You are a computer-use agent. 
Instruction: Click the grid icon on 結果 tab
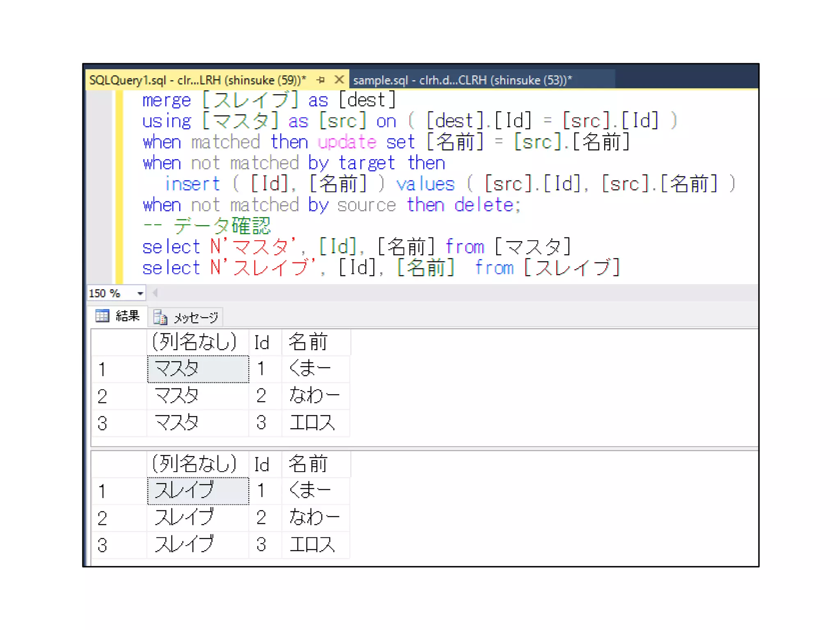click(x=102, y=316)
